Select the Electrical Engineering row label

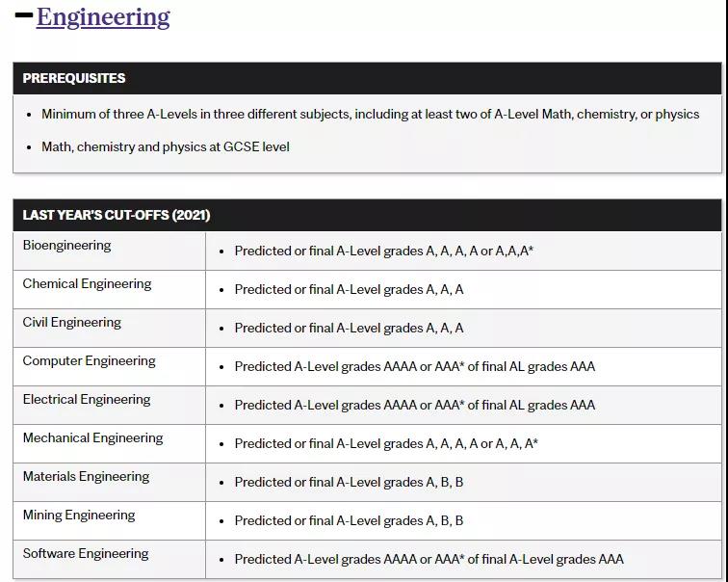tap(87, 400)
